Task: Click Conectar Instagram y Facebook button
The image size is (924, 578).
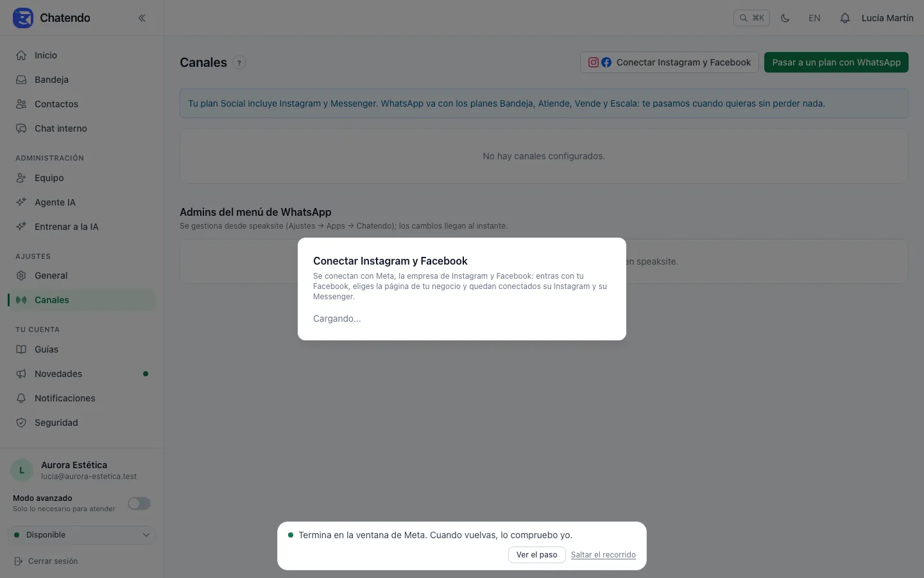Action: [x=669, y=62]
